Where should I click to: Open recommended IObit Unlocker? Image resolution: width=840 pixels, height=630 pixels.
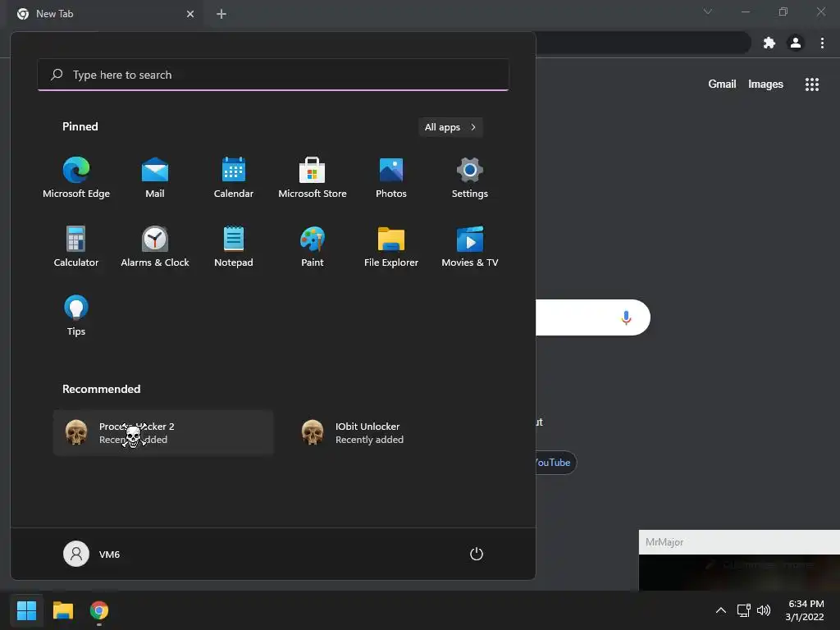click(399, 433)
